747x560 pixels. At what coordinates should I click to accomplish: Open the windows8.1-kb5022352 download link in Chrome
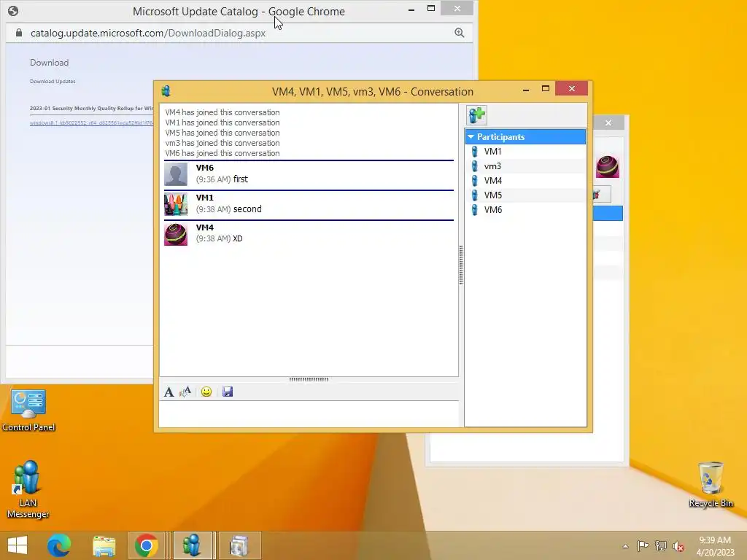tap(91, 122)
